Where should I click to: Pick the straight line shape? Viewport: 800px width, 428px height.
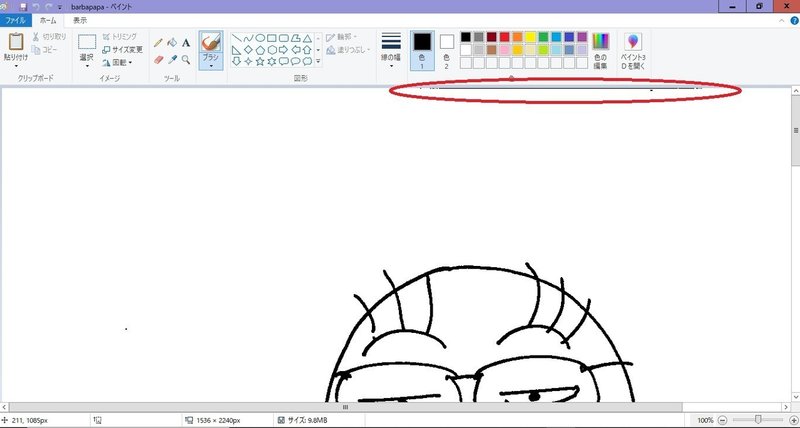(x=236, y=38)
